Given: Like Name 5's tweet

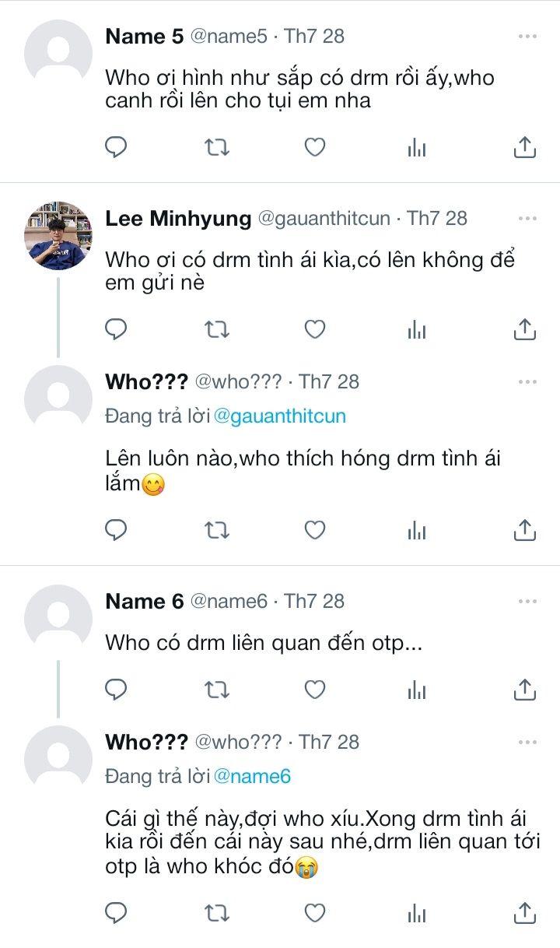Looking at the screenshot, I should click(314, 146).
